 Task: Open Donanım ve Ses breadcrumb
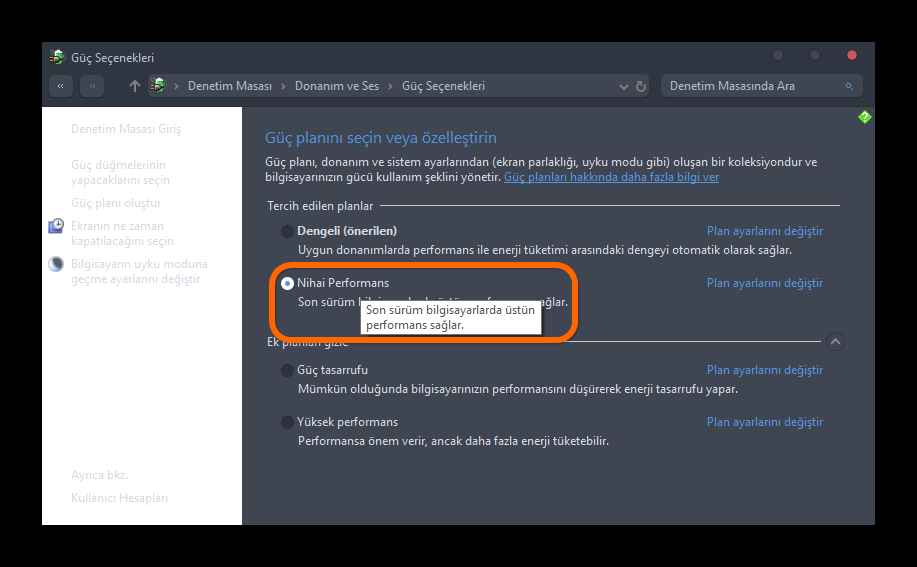(x=337, y=86)
